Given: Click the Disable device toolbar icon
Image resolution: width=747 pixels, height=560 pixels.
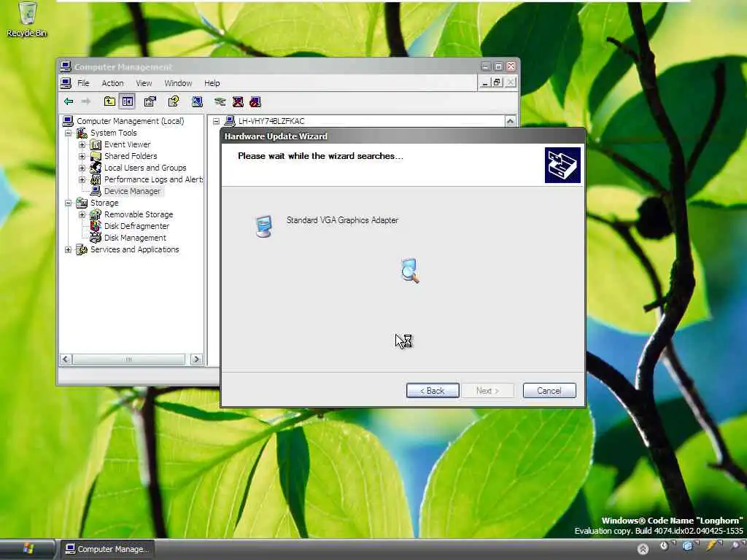Looking at the screenshot, I should (x=255, y=101).
